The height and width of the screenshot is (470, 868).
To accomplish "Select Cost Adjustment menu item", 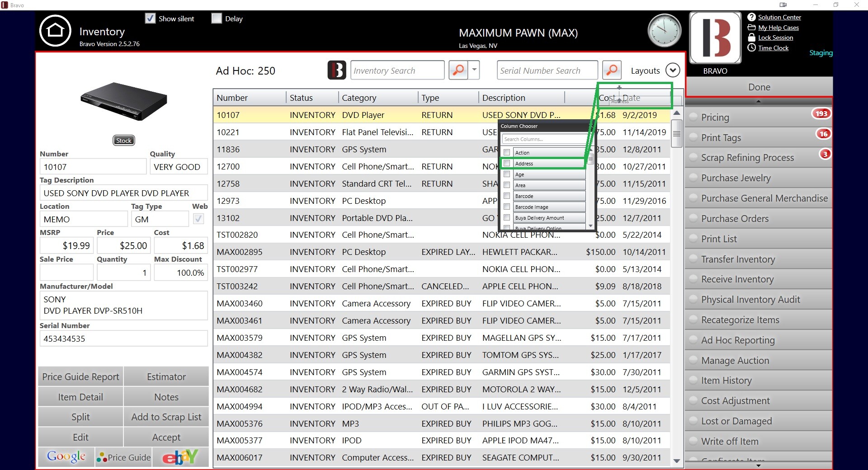I will pyautogui.click(x=759, y=401).
